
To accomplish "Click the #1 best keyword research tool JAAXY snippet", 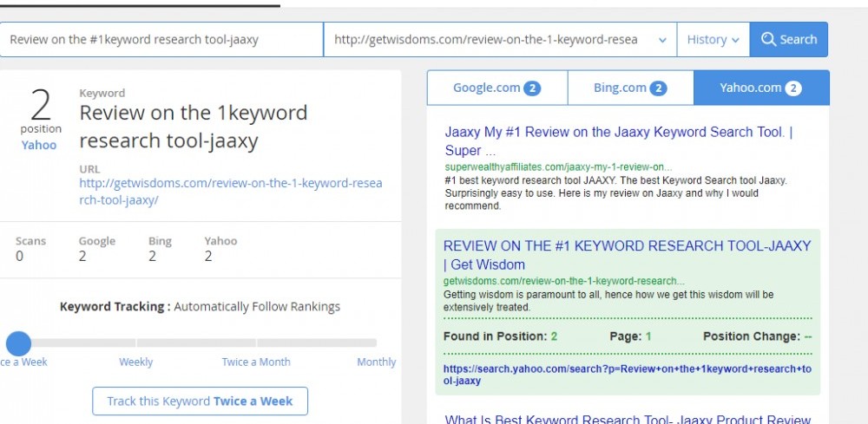I will pos(615,193).
